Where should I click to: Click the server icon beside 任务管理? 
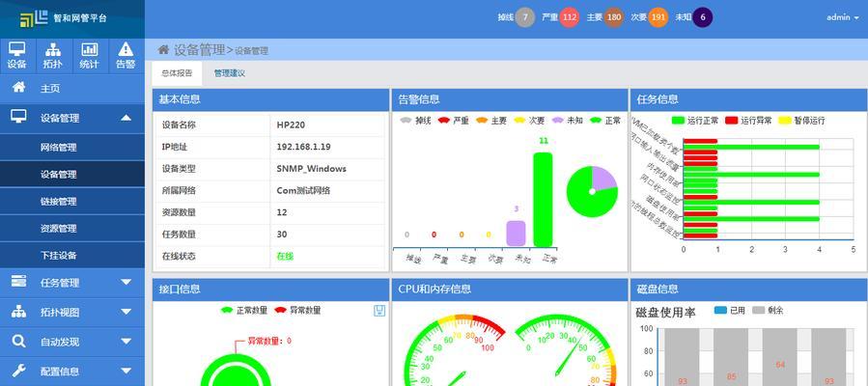coord(18,282)
